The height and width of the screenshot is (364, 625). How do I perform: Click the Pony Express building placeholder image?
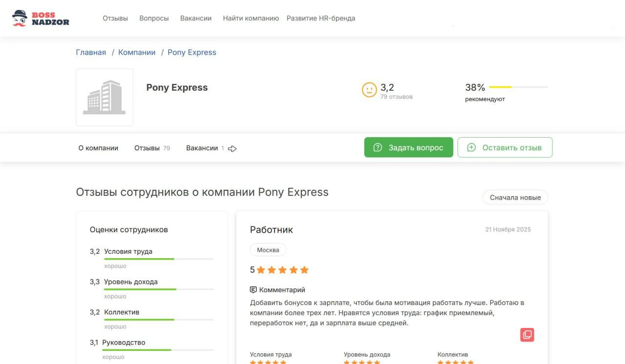pyautogui.click(x=104, y=98)
